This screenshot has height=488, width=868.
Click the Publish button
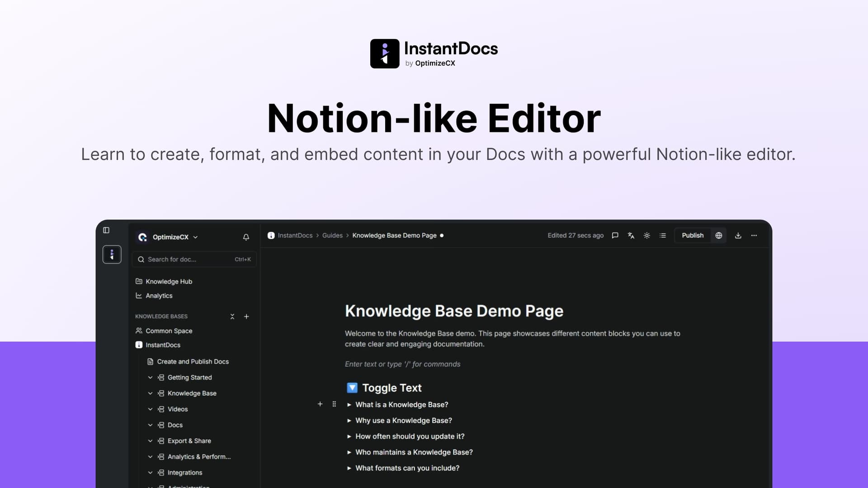click(692, 235)
